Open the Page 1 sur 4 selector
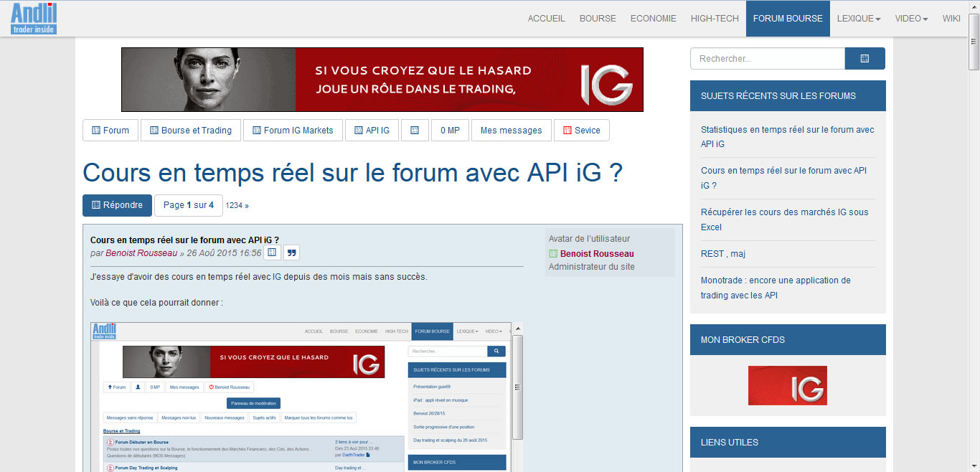This screenshot has width=980, height=472. pos(189,205)
